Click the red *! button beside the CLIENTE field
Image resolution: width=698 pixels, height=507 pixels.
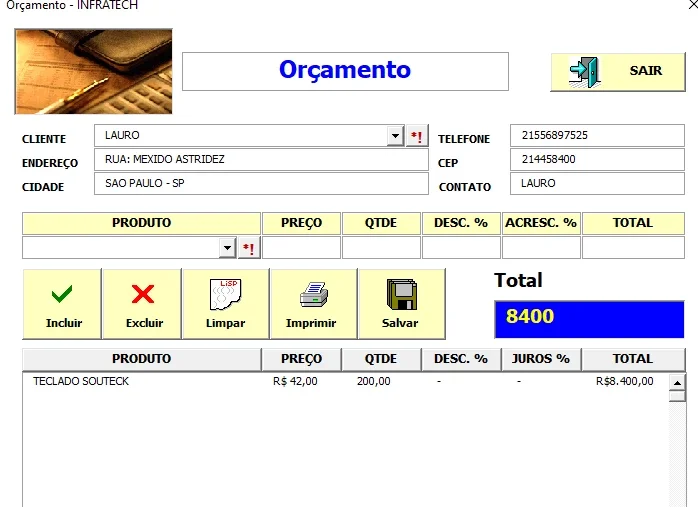(x=417, y=136)
